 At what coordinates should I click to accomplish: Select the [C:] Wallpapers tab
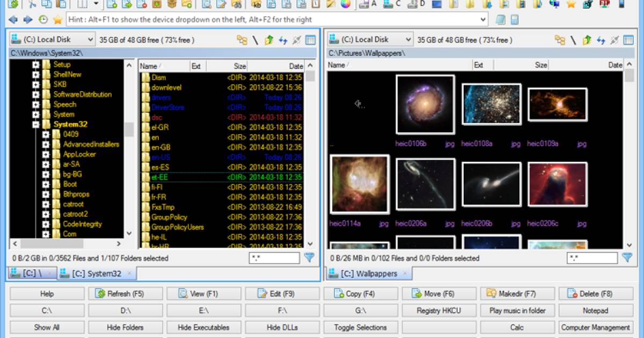pos(369,274)
